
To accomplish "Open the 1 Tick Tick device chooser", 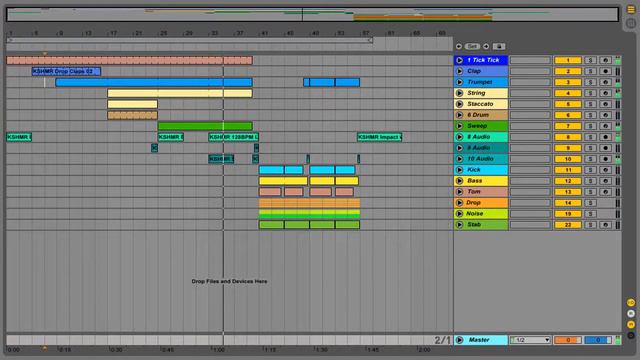I will pos(530,60).
